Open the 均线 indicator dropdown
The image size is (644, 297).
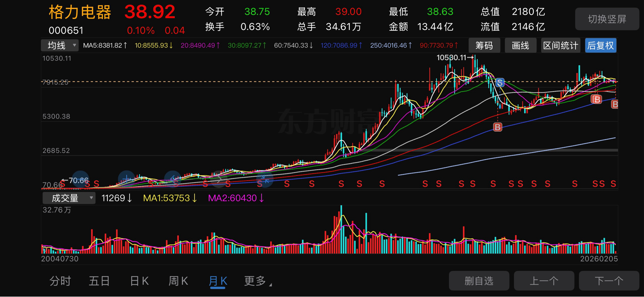(x=60, y=46)
